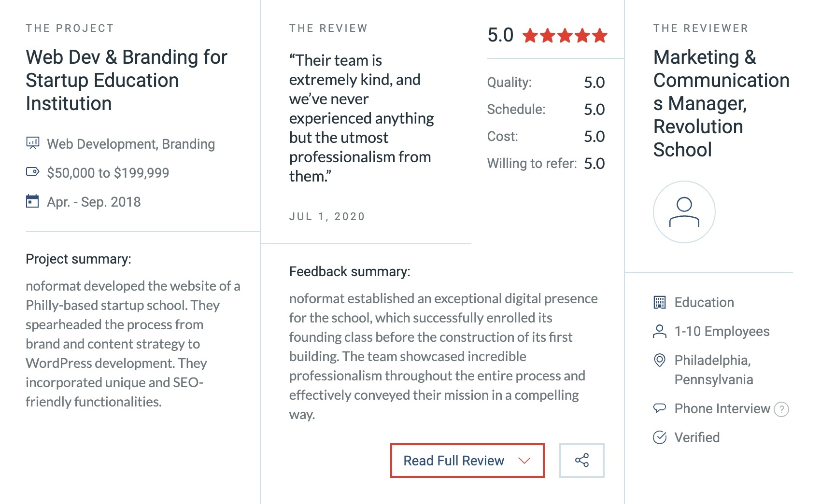Click the five red rating stars
The image size is (821, 504).
tap(565, 36)
